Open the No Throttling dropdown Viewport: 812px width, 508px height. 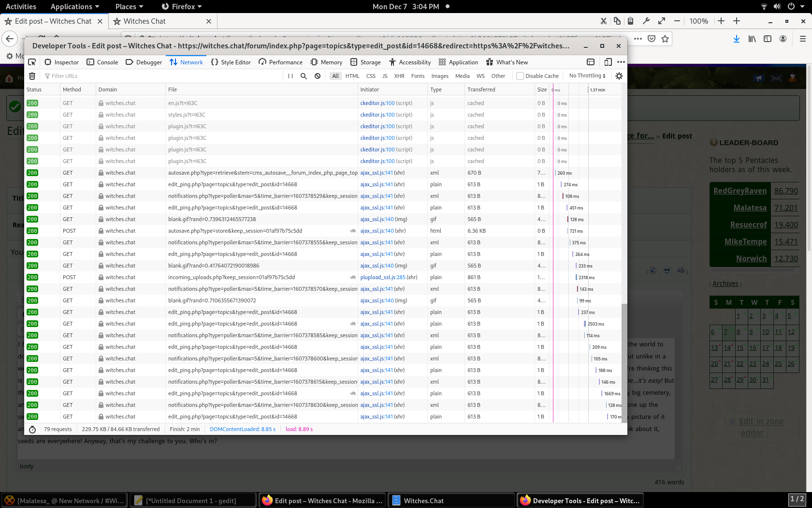point(587,76)
